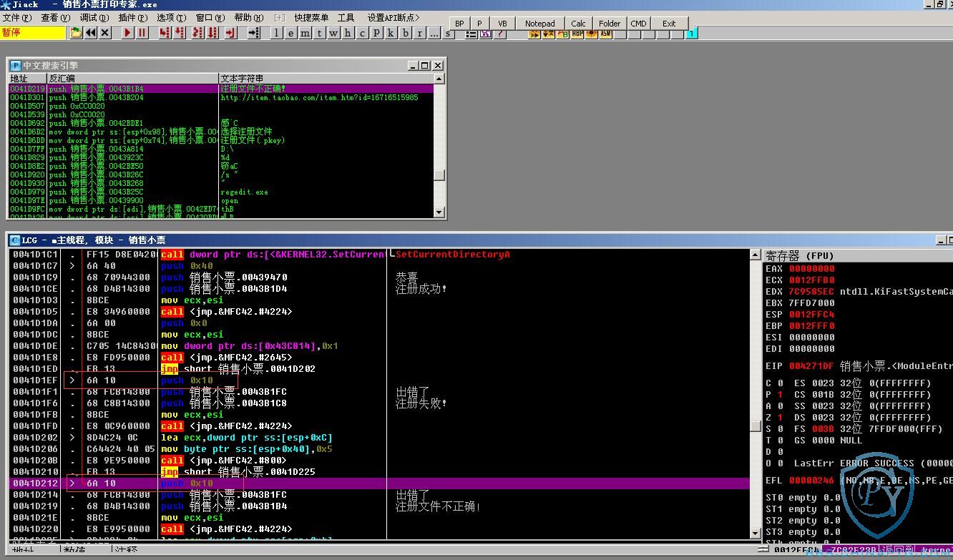Pause execution with the red pause icon
Viewport: 953px width, 560px height.
[x=142, y=33]
